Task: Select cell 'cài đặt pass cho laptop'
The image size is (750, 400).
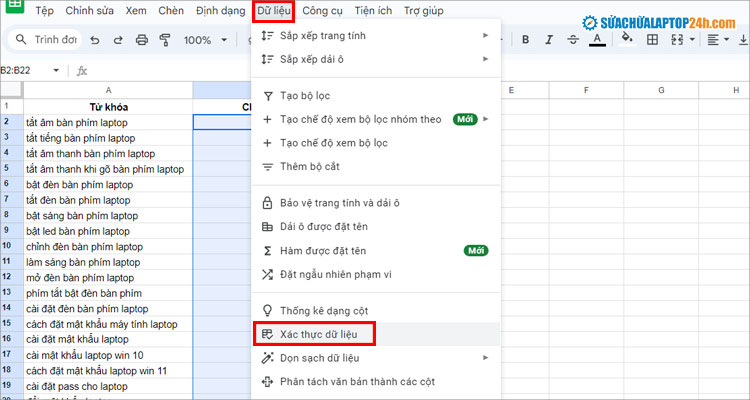Action: pos(108,386)
